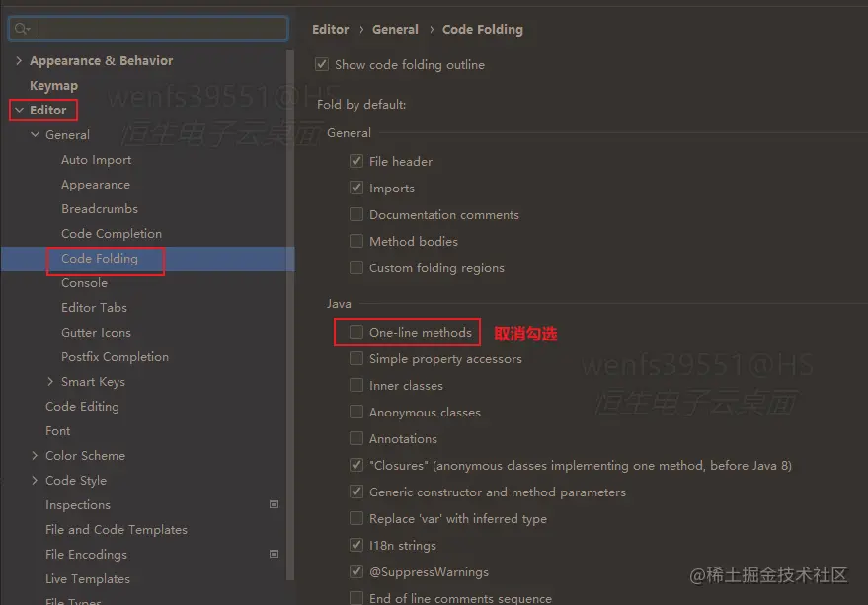This screenshot has width=868, height=605.
Task: Click the search magnifier icon
Action: tap(22, 29)
